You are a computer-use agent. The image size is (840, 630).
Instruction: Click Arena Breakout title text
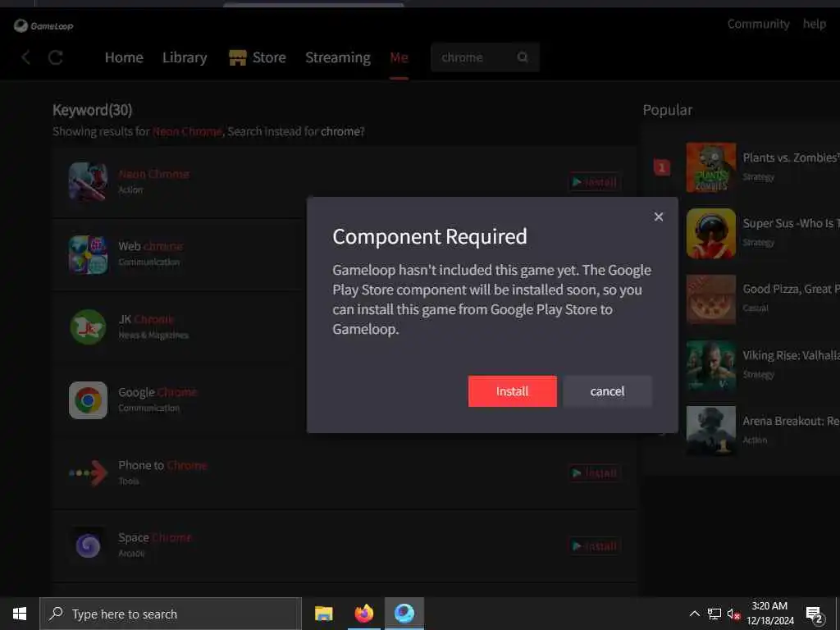click(791, 421)
